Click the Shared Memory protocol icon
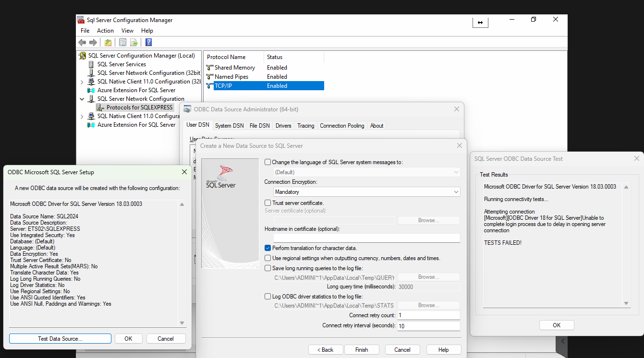 pos(210,68)
